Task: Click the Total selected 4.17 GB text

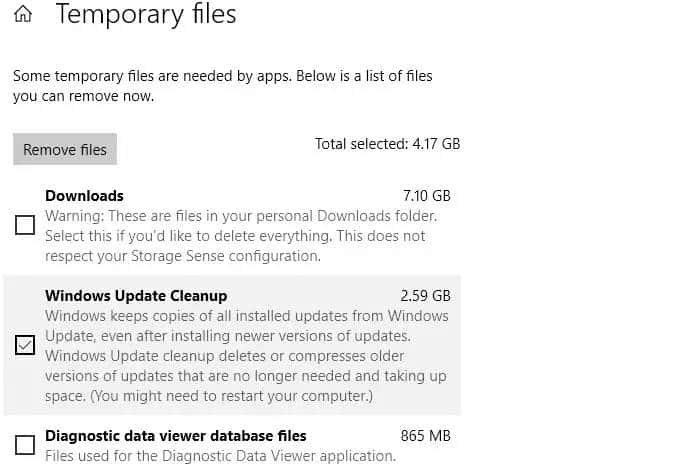Action: [x=387, y=144]
